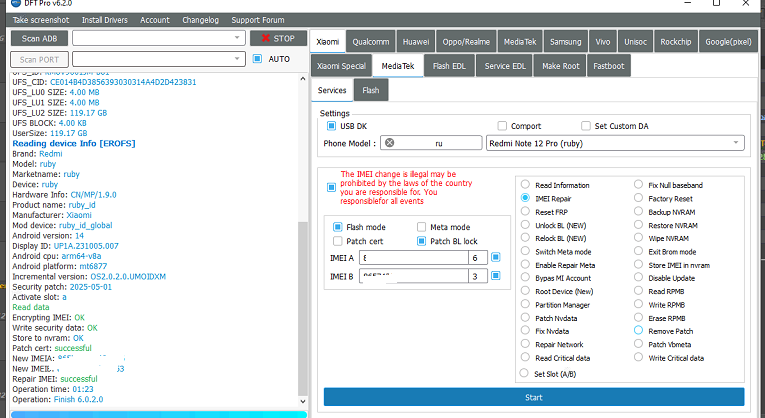Choose Fix Null baseband option
This screenshot has width=765, height=418.
click(x=638, y=184)
